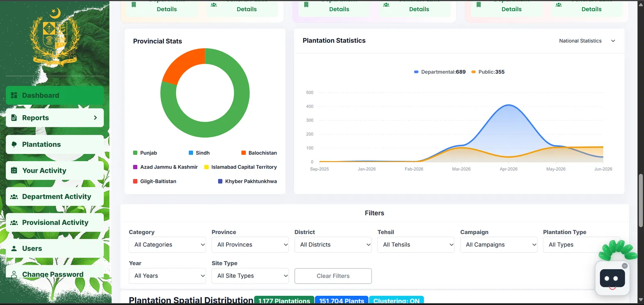
Task: Go to Provisional Activity page
Action: coord(55,222)
